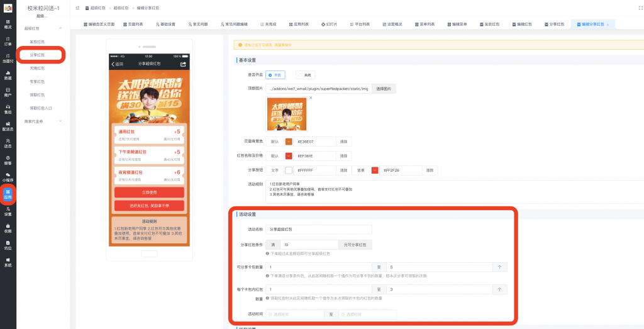Open 当面付 in the left sidebar
Screen dimensions: 644x329
coord(8,59)
